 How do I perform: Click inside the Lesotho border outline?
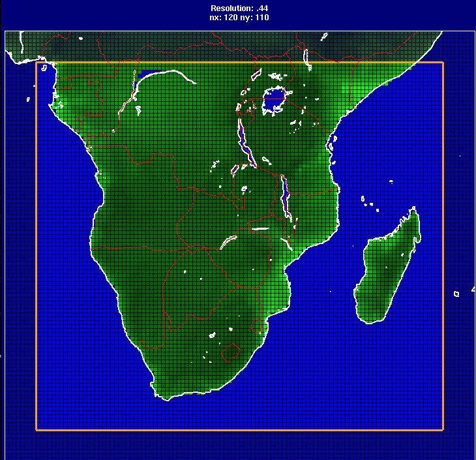coord(230,352)
